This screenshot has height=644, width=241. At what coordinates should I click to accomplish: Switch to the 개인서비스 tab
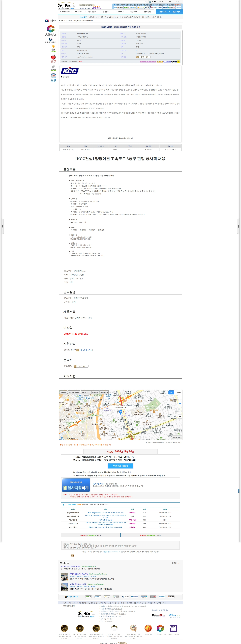(x=176, y=12)
